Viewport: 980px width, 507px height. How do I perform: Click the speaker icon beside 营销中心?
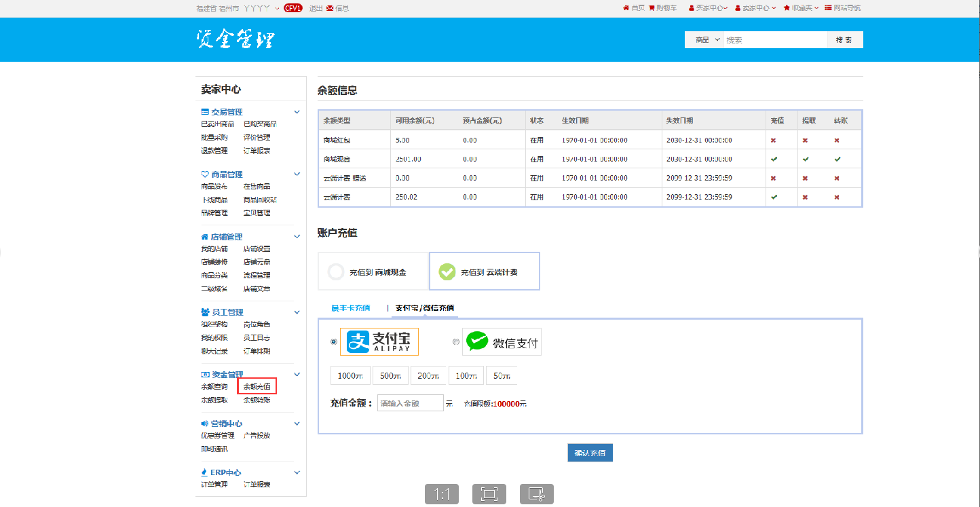(205, 424)
